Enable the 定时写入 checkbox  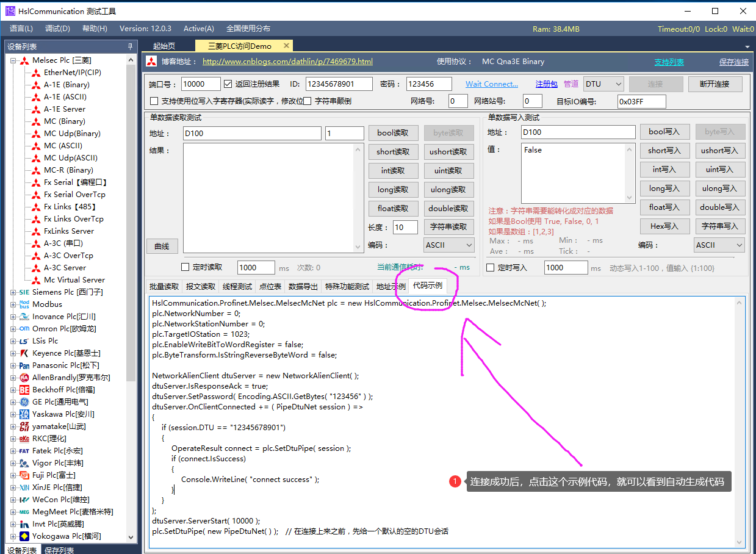pos(491,267)
